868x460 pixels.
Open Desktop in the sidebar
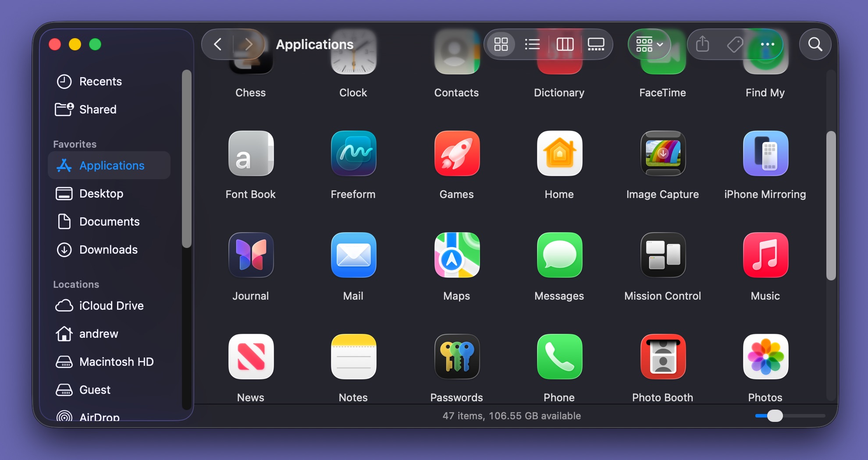[x=109, y=194]
